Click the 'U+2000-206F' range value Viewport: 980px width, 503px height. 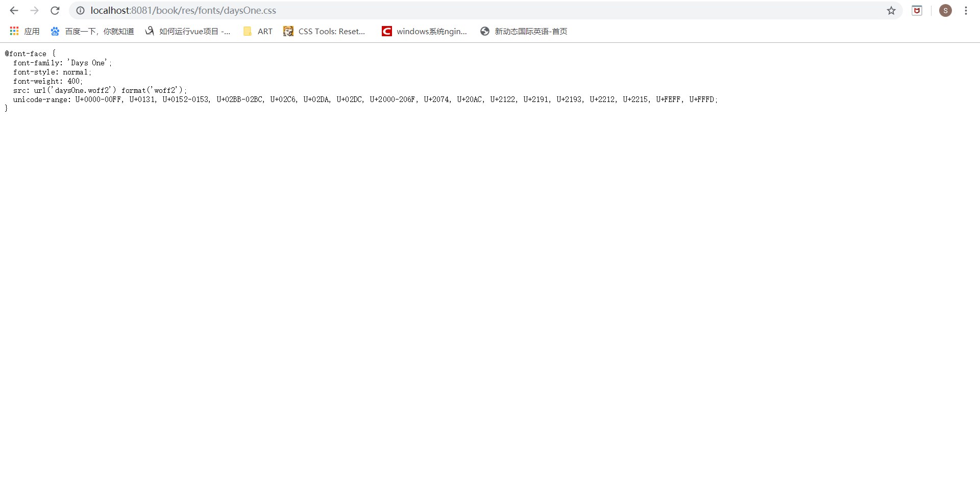point(393,99)
